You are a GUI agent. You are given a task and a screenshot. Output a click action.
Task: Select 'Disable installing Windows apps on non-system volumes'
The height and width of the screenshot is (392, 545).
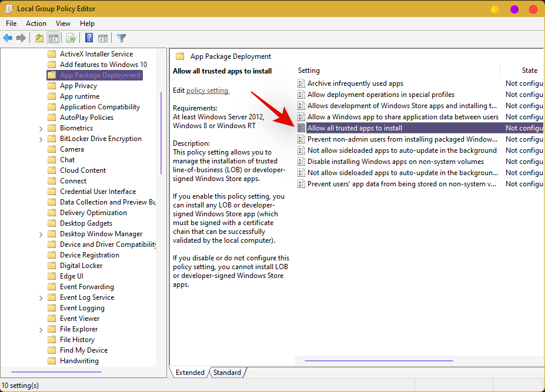tap(395, 162)
